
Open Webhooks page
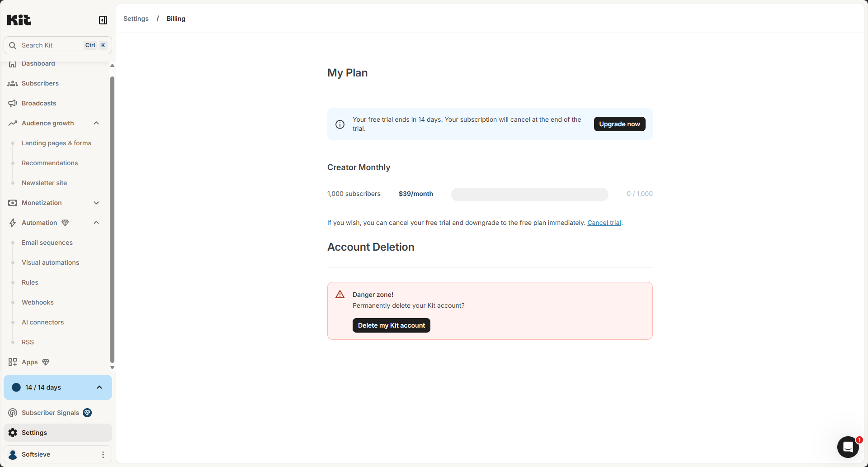[x=38, y=302]
